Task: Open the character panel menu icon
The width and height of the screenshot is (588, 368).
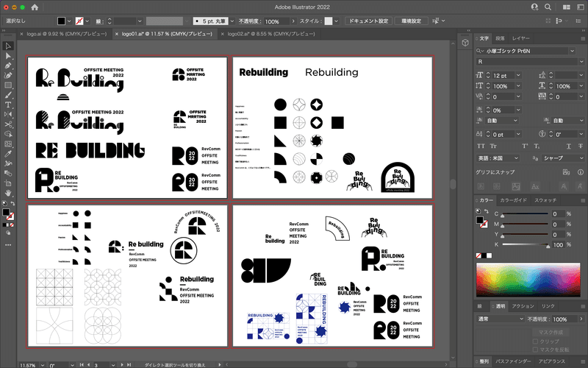Action: coord(583,38)
